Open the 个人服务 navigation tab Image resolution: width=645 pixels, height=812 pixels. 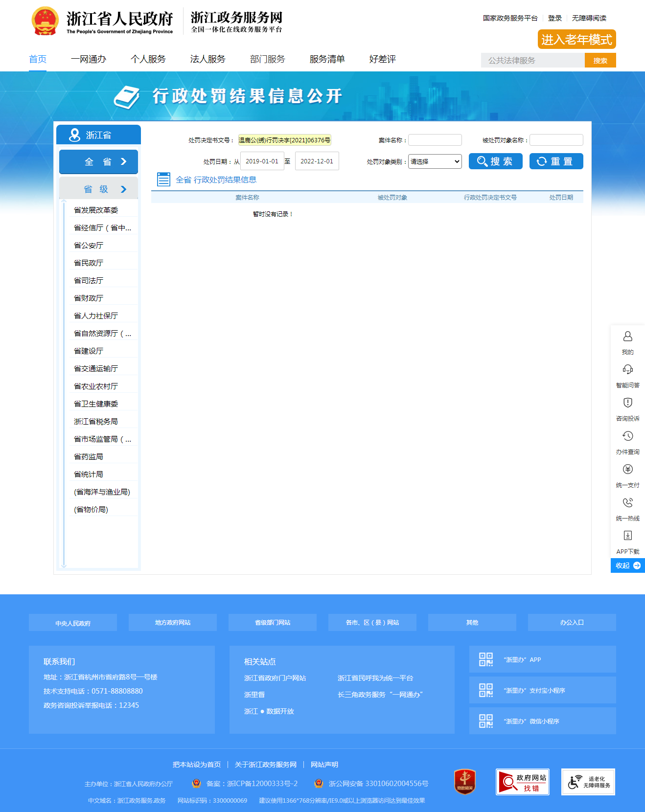(x=148, y=59)
